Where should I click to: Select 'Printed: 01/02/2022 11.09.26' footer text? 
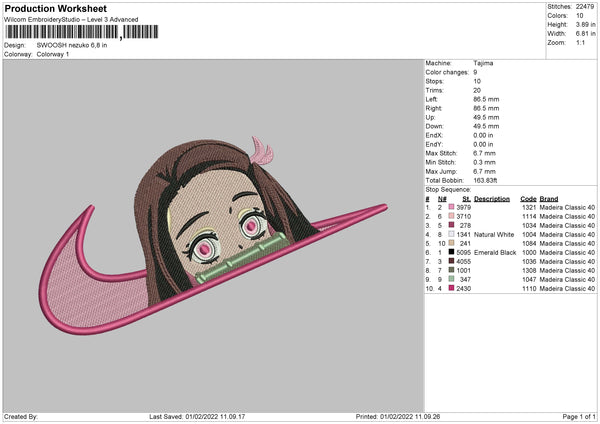coord(398,416)
